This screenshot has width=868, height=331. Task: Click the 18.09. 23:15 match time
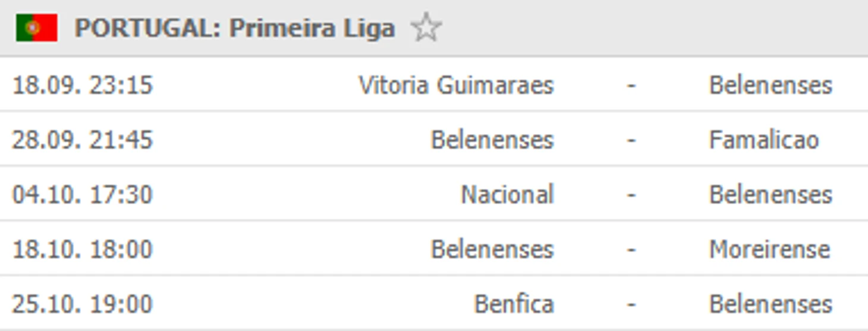82,85
